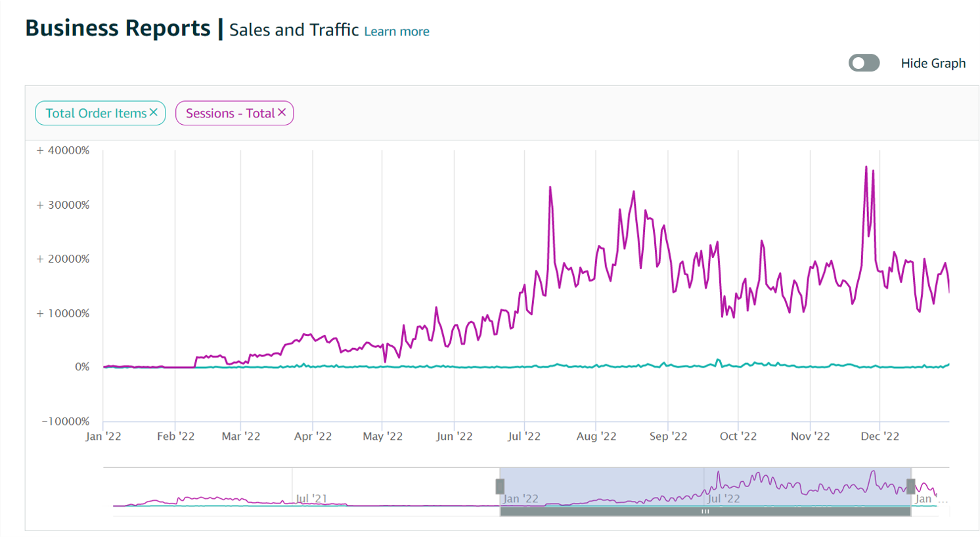Click the Dec '22 x-axis label

pyautogui.click(x=880, y=436)
